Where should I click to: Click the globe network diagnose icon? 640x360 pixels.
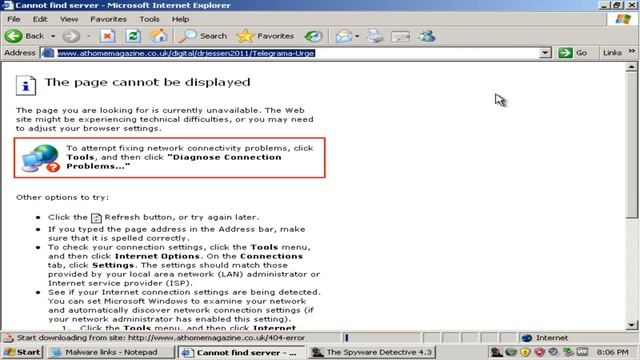41,158
